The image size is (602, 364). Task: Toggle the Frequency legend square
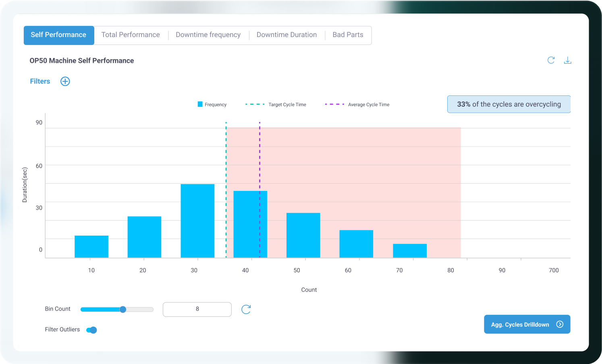(200, 104)
